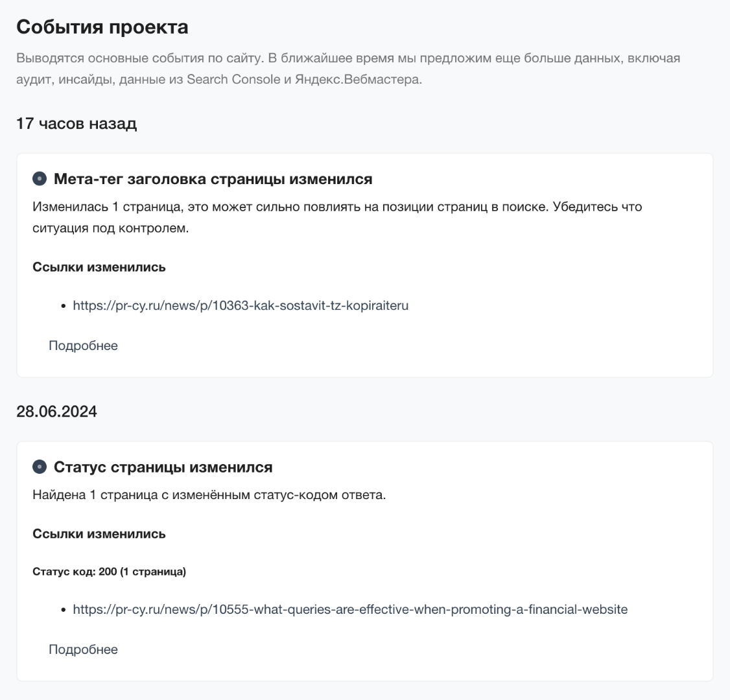Select the "17 часов назад" date heading
The image size is (730, 700).
tap(77, 123)
